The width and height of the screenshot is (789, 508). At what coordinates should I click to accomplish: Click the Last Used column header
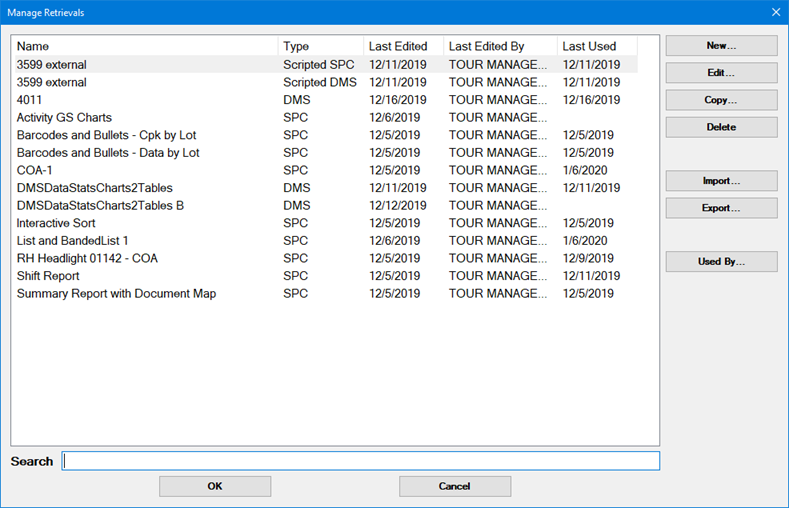pyautogui.click(x=596, y=46)
